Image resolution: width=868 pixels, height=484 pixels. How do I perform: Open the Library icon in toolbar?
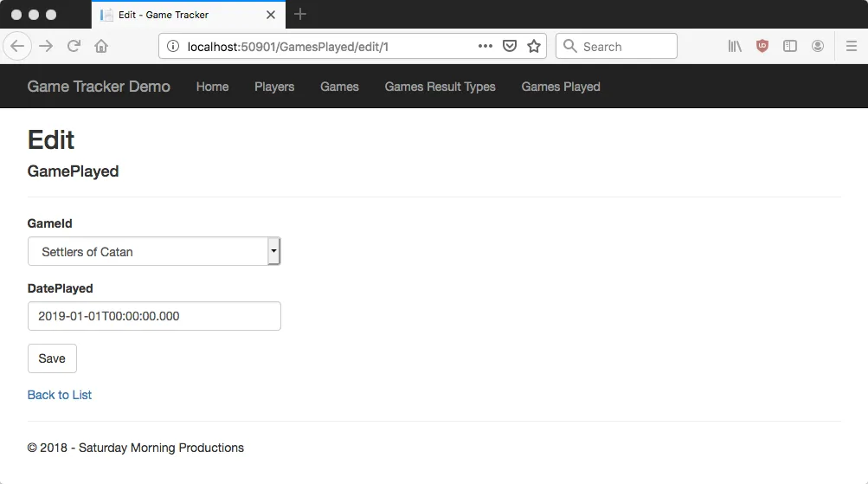tap(735, 46)
